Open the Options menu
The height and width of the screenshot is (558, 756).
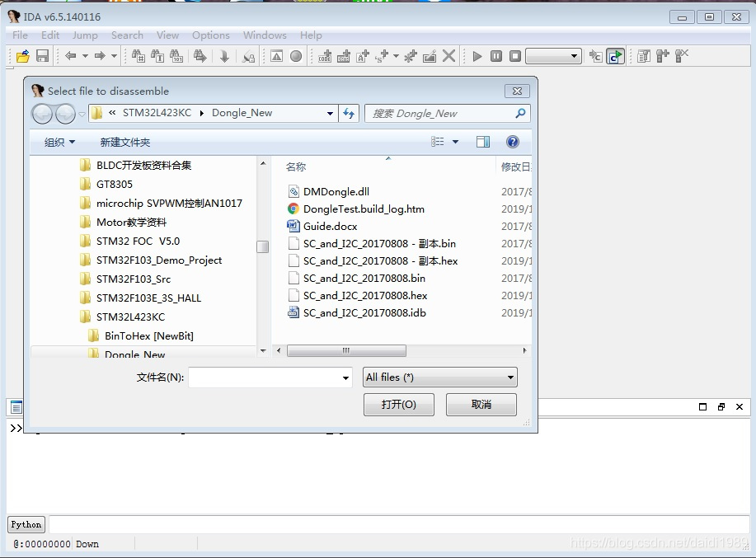tap(211, 35)
